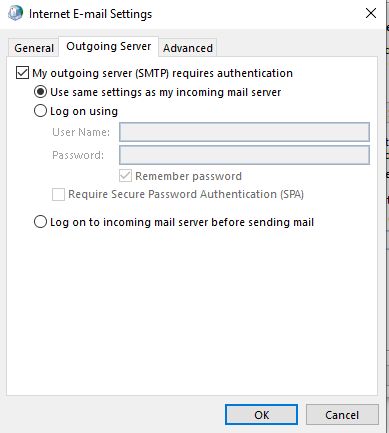Click the Remember password label text

pyautogui.click(x=188, y=176)
